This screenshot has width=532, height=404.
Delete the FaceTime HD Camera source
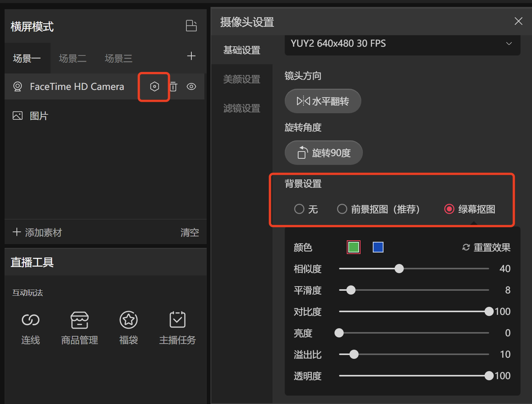173,87
